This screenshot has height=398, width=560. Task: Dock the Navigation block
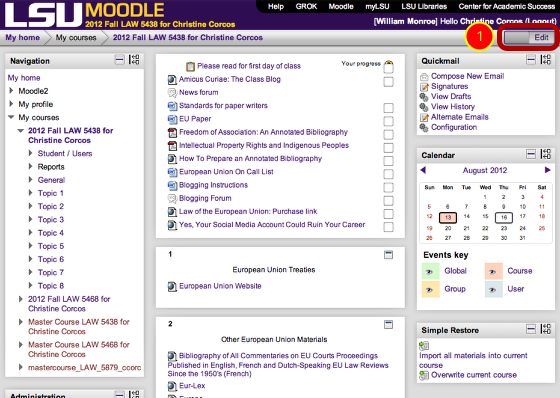tap(134, 60)
